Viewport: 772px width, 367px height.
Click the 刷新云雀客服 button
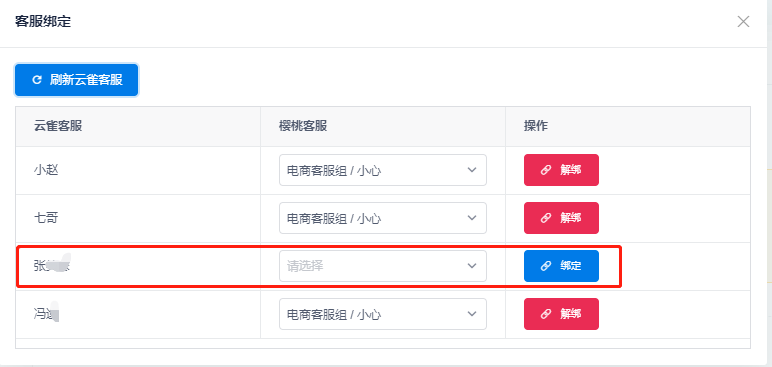coord(76,80)
